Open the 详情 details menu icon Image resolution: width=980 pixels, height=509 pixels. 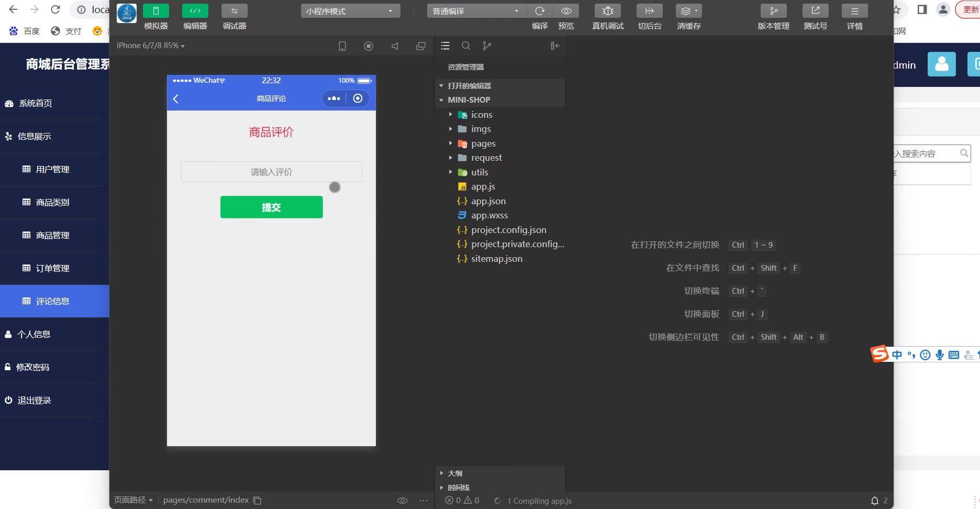click(855, 11)
